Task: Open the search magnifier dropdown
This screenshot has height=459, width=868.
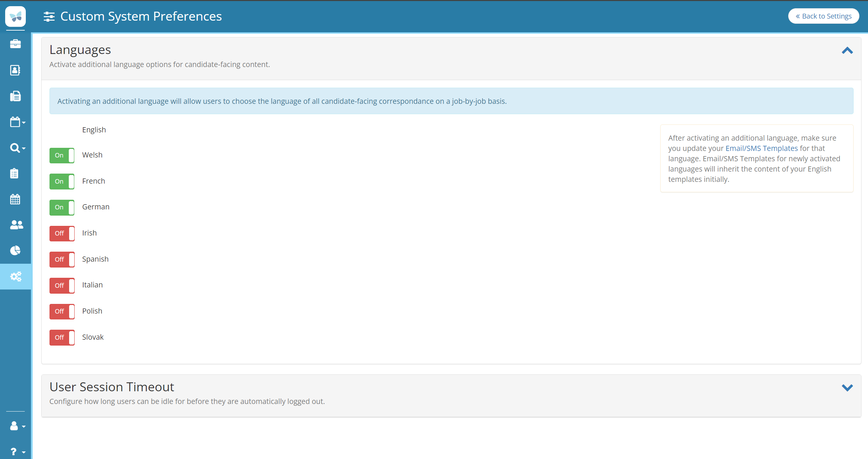Action: coord(17,148)
